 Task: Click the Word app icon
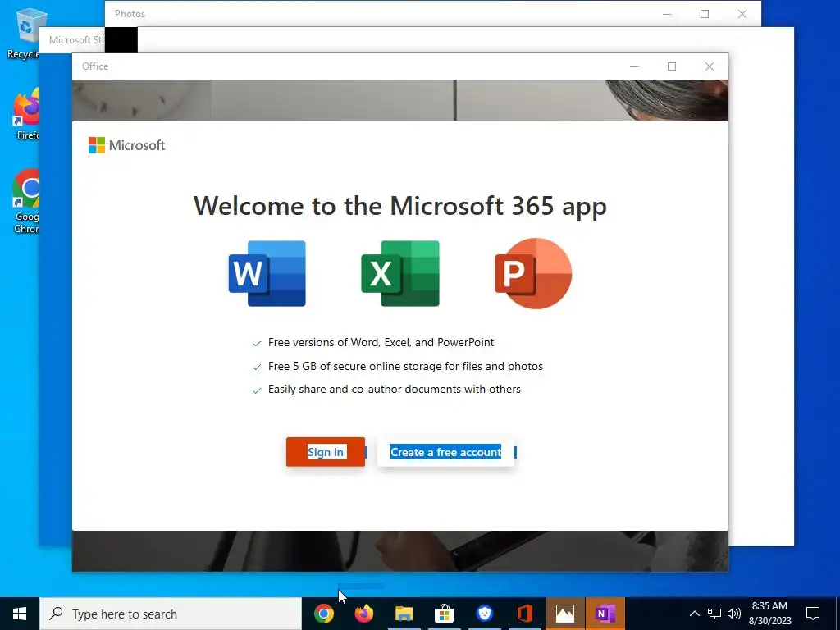[x=267, y=273]
